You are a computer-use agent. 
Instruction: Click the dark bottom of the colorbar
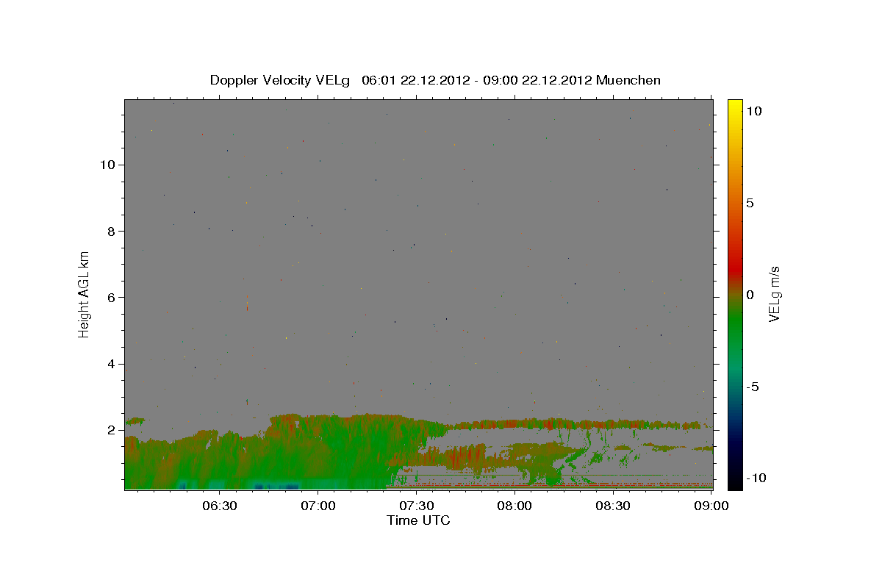734,478
